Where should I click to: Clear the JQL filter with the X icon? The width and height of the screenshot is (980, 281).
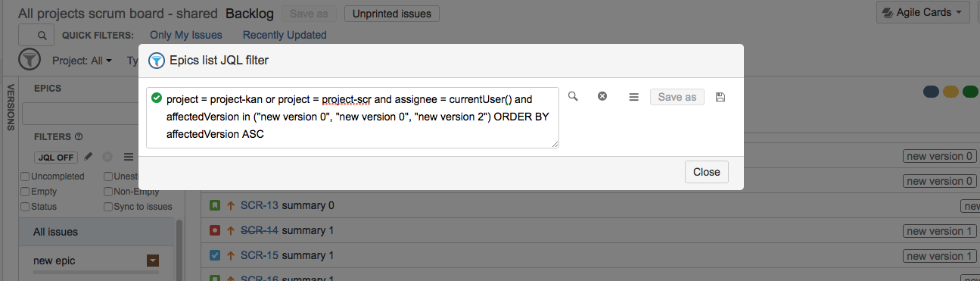pyautogui.click(x=602, y=96)
